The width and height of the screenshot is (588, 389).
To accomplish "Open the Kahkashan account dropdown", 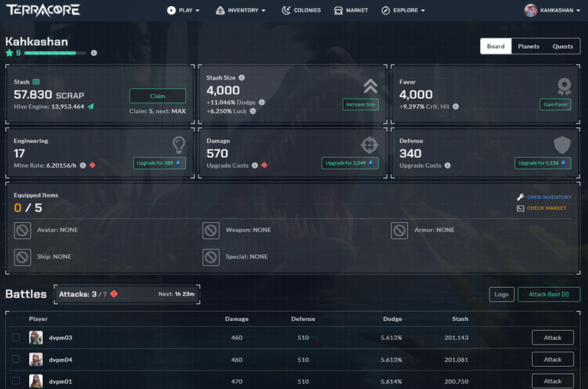I will [x=552, y=10].
